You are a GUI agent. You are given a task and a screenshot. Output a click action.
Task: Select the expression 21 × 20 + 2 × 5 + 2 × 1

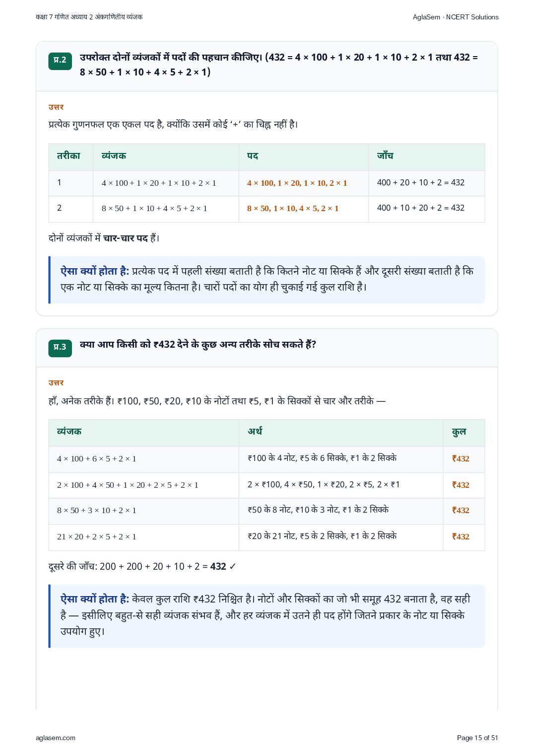click(x=97, y=537)
